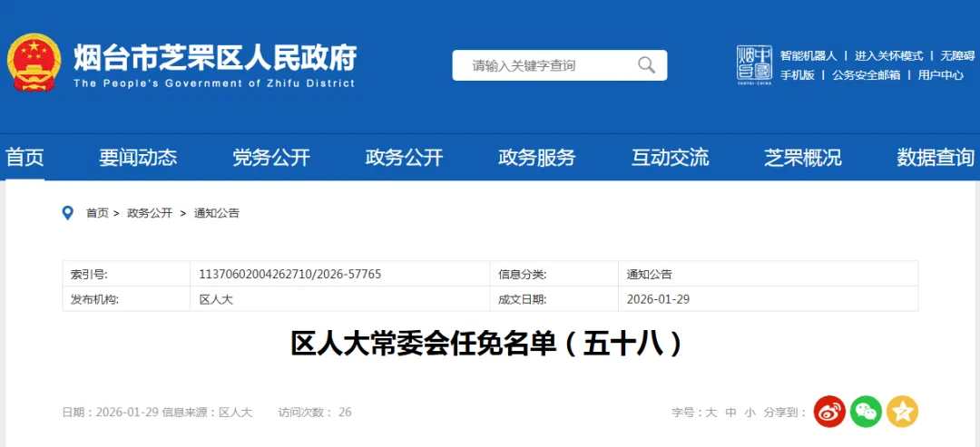Click 进入关怀模式 link
Viewport: 980px width, 447px height.
[x=888, y=55]
